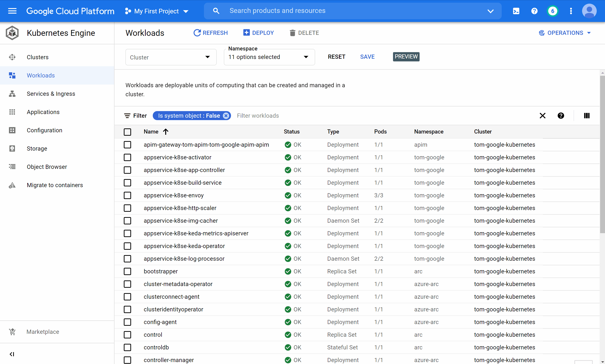Click the Save filter button
605x364 pixels.
[x=367, y=57]
